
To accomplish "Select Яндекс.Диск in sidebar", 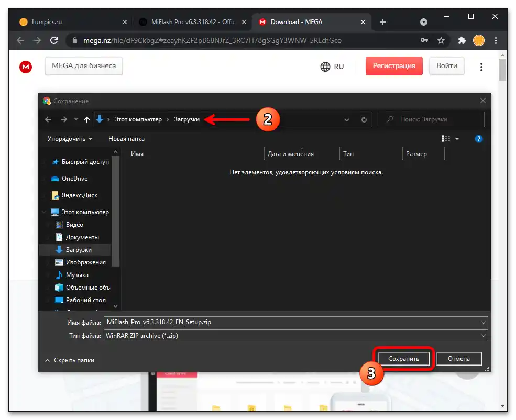I will click(75, 195).
